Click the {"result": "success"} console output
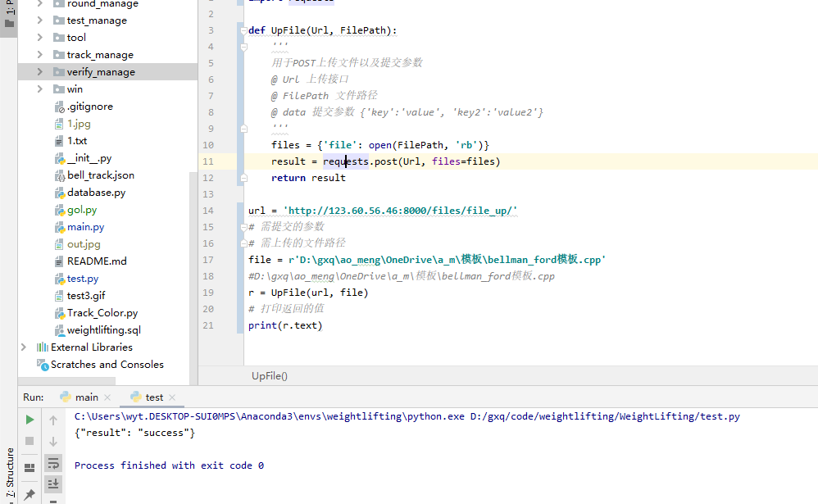 [134, 433]
